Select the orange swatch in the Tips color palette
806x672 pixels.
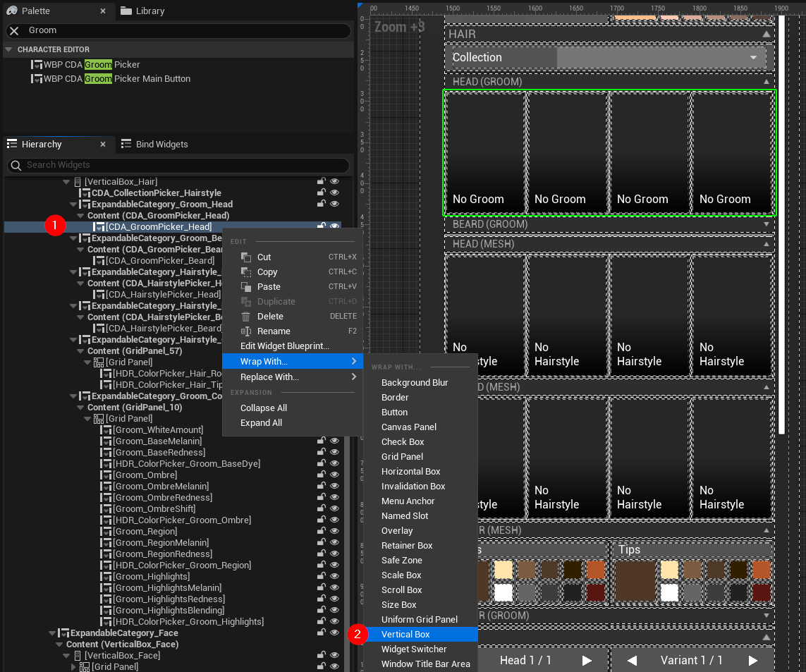pos(761,568)
